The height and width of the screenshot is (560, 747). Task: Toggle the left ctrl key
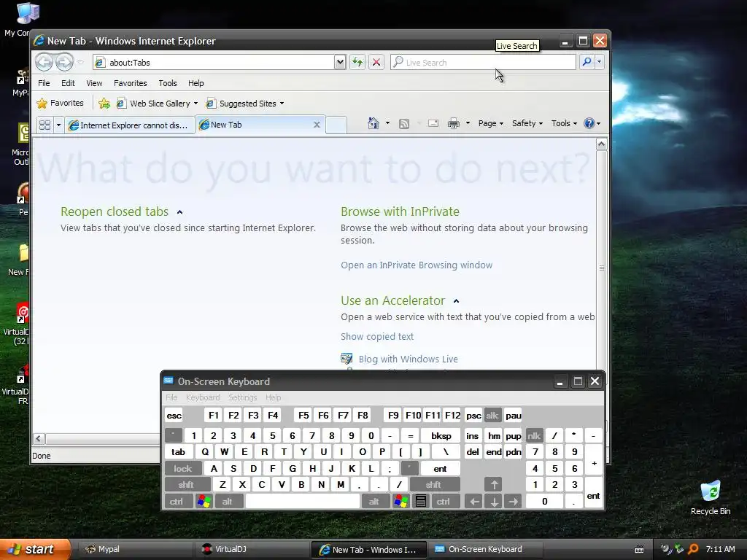(x=177, y=502)
